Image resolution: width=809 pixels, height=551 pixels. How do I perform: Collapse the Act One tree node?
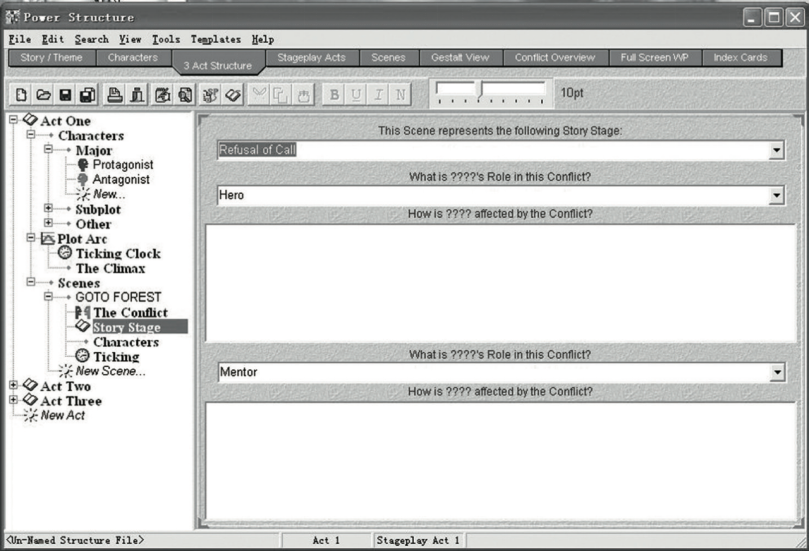coord(14,120)
